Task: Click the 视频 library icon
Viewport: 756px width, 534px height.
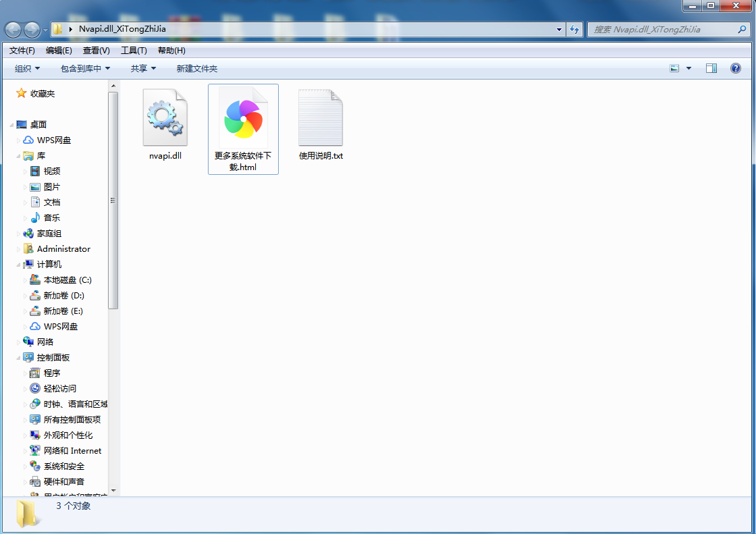Action: 35,171
